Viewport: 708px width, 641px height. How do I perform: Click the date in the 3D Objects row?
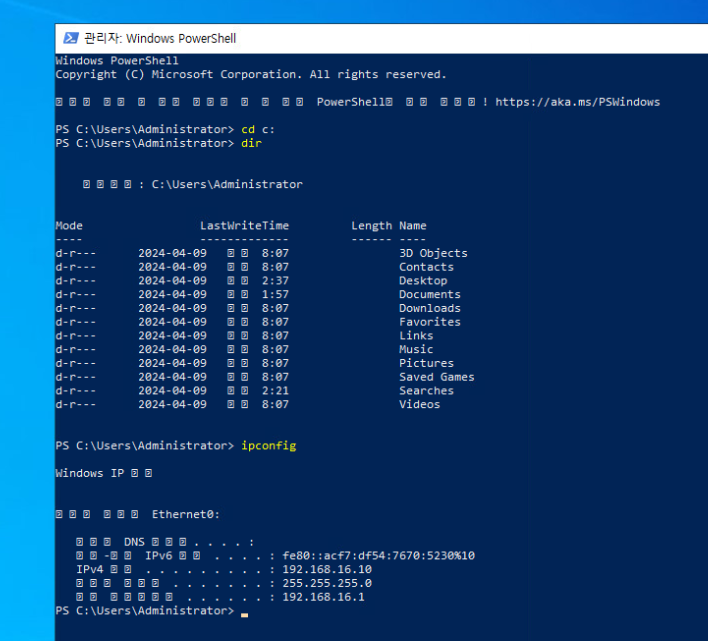pyautogui.click(x=172, y=253)
